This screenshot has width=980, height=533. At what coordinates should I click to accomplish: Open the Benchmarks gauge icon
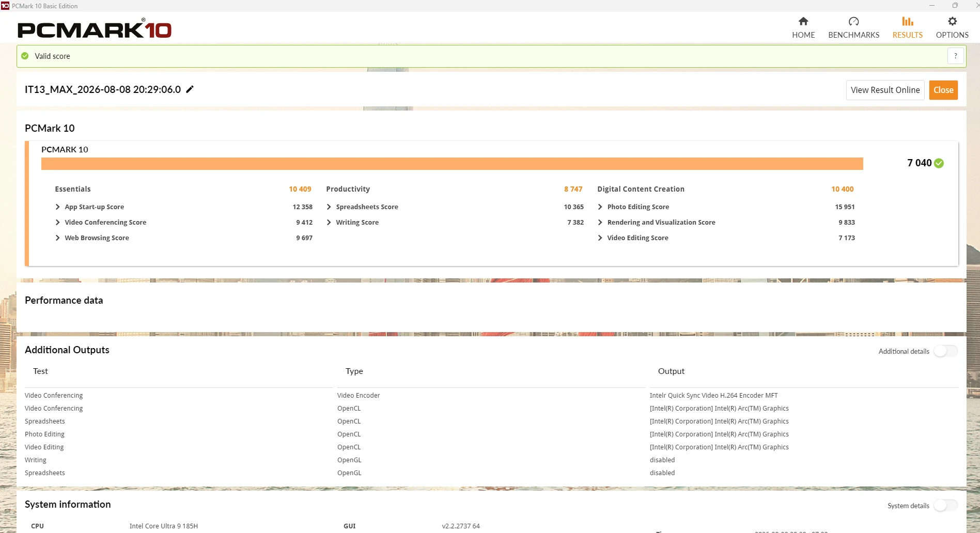pyautogui.click(x=853, y=21)
